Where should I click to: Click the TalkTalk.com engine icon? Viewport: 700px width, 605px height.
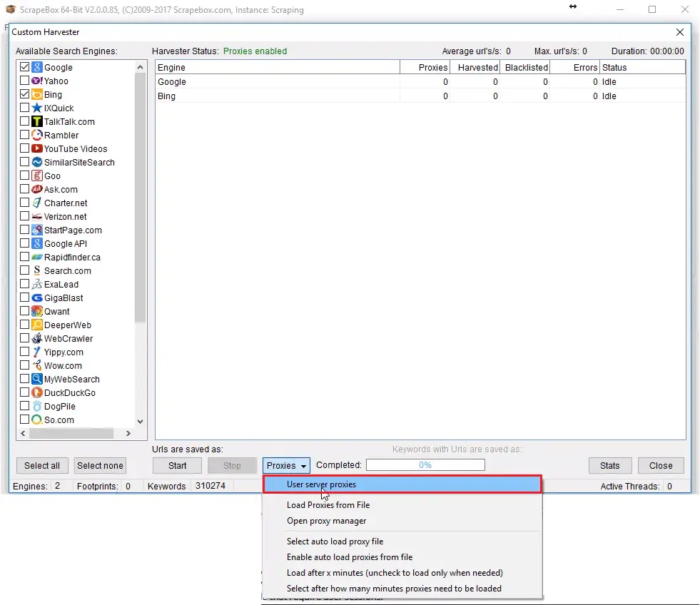click(37, 121)
